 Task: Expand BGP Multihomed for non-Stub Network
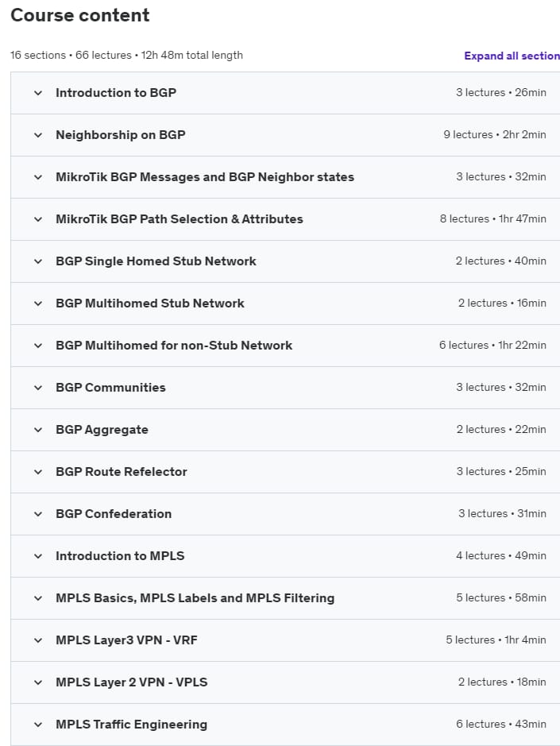[285, 346]
